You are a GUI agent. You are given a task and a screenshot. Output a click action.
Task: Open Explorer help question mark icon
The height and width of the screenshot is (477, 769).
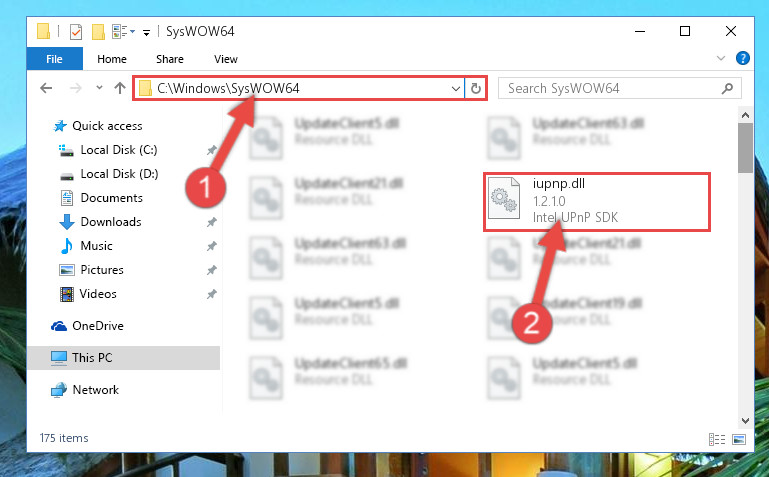tap(743, 58)
